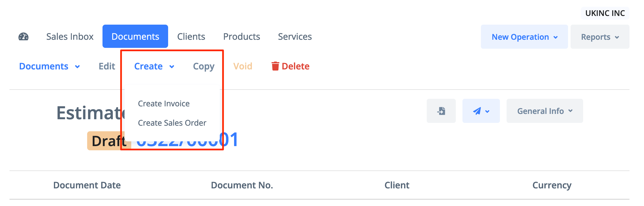Click the Edit button
Screen dimensions: 644x206
coord(107,66)
